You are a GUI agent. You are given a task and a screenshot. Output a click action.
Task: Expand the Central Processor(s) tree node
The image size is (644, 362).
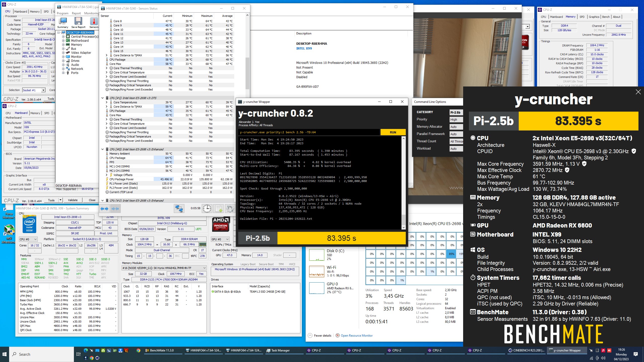point(63,37)
